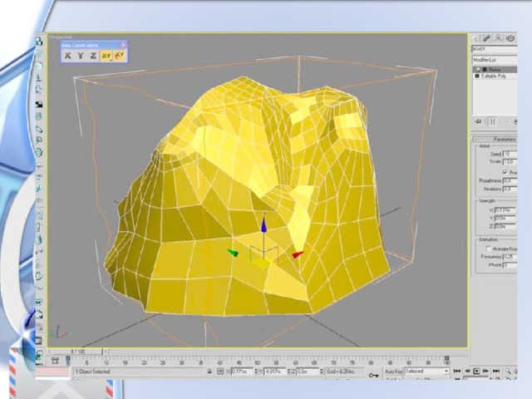Click the key icon for Set Keys
The height and width of the screenshot is (399, 532).
(x=373, y=374)
